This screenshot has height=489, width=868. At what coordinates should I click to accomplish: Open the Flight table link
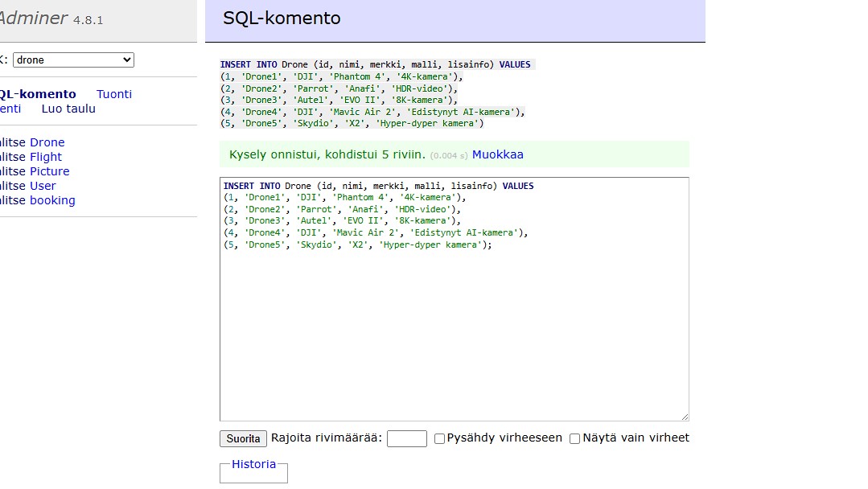46,157
